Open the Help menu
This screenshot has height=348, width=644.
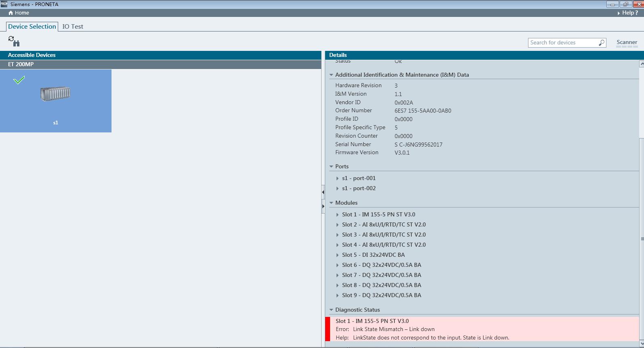[x=629, y=13]
